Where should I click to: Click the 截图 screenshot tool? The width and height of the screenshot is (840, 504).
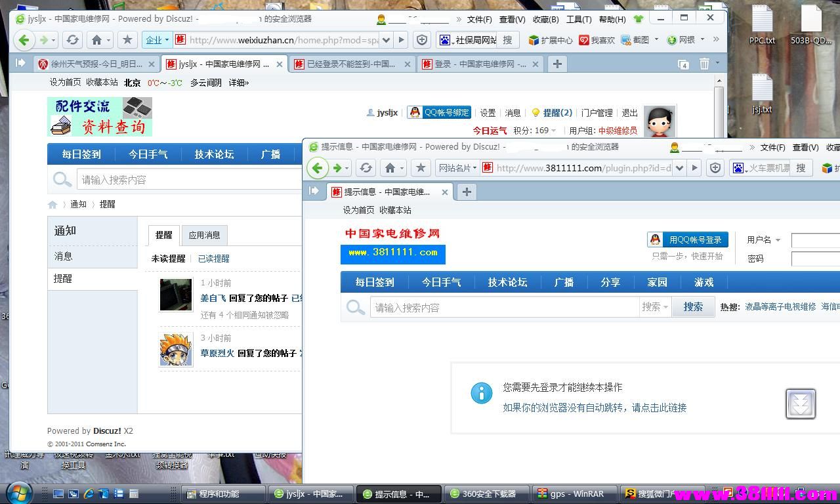pos(635,40)
